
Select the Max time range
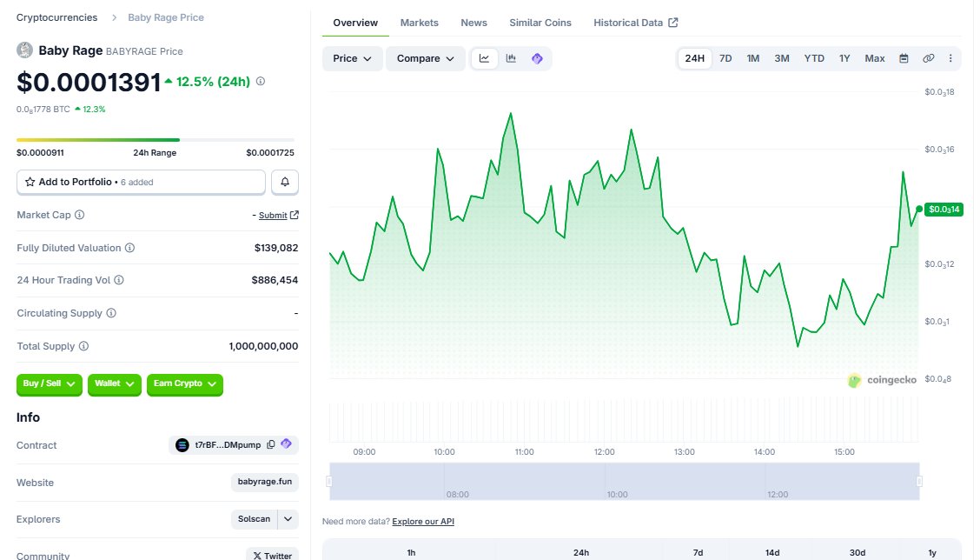(x=874, y=58)
